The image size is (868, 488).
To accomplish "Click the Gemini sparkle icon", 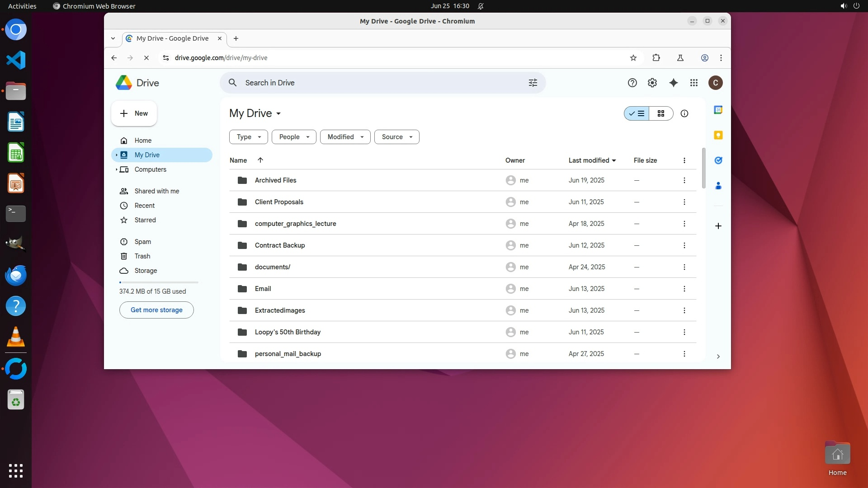I will [x=673, y=83].
